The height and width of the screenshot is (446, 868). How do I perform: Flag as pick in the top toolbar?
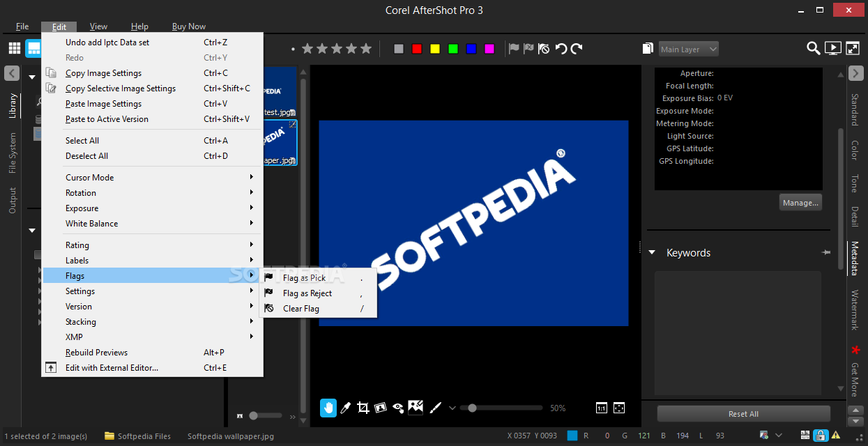pyautogui.click(x=514, y=48)
